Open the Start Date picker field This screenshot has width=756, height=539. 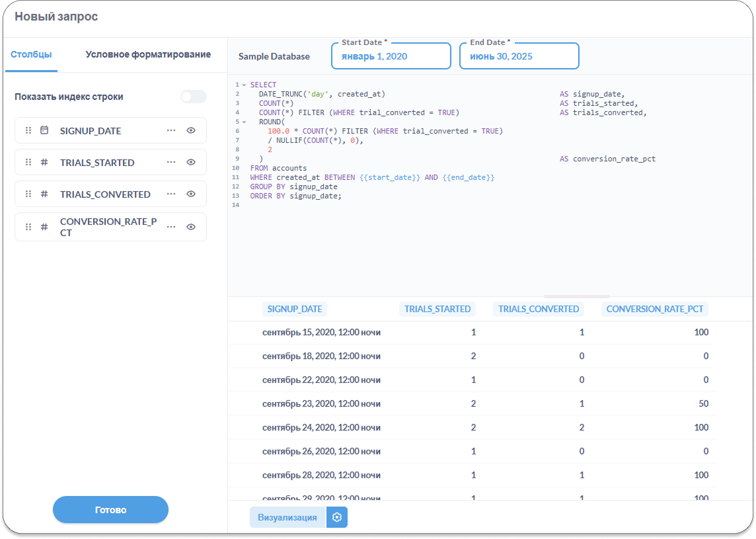click(x=391, y=57)
